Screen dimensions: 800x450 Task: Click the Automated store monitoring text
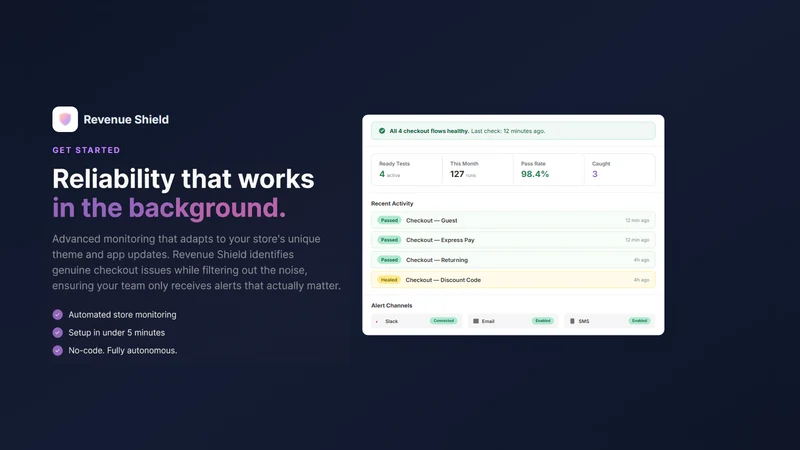(122, 315)
